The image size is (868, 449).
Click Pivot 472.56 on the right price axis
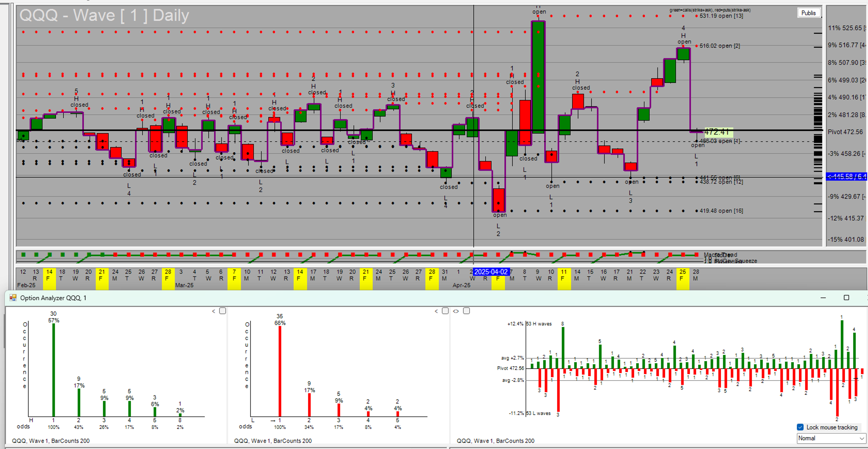[x=845, y=132]
